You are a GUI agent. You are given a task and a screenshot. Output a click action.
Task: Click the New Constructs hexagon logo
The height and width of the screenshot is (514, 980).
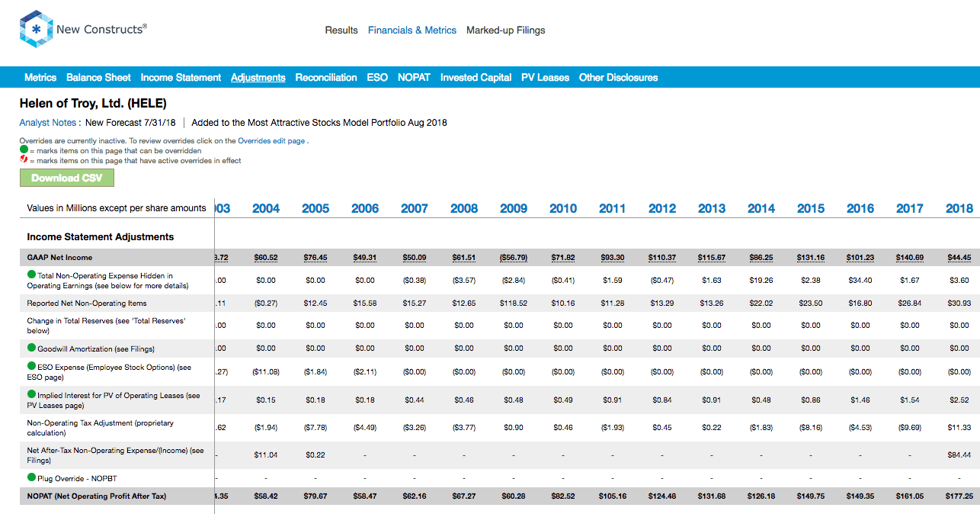[x=35, y=29]
